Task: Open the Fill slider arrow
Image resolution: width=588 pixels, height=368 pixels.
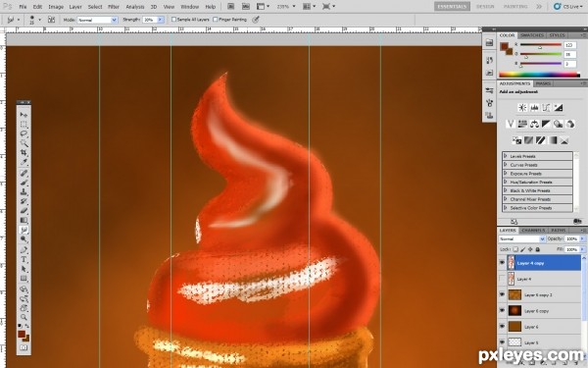Action: point(582,249)
